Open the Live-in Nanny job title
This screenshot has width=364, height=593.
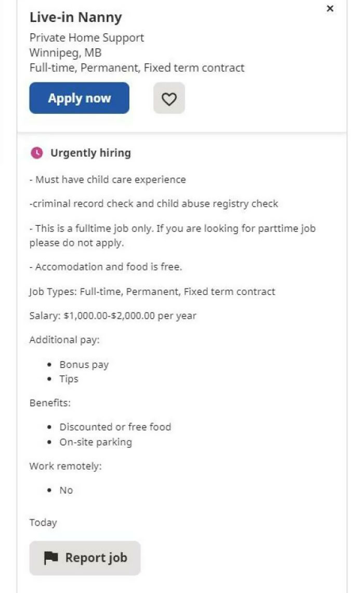76,17
